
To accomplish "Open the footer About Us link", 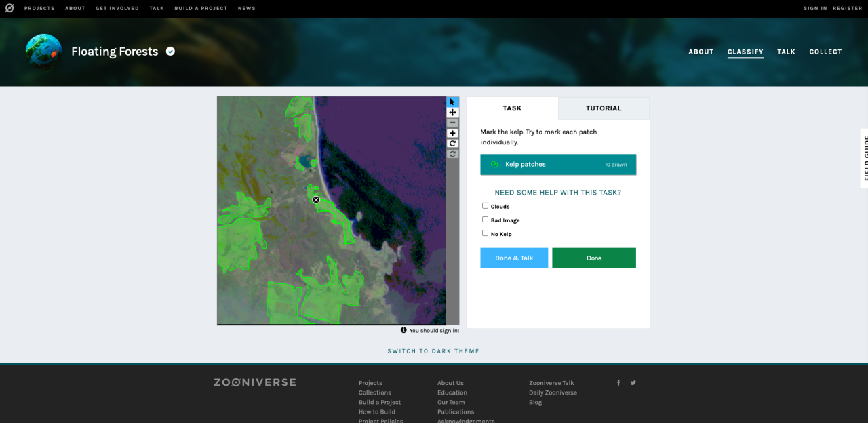I will click(450, 383).
